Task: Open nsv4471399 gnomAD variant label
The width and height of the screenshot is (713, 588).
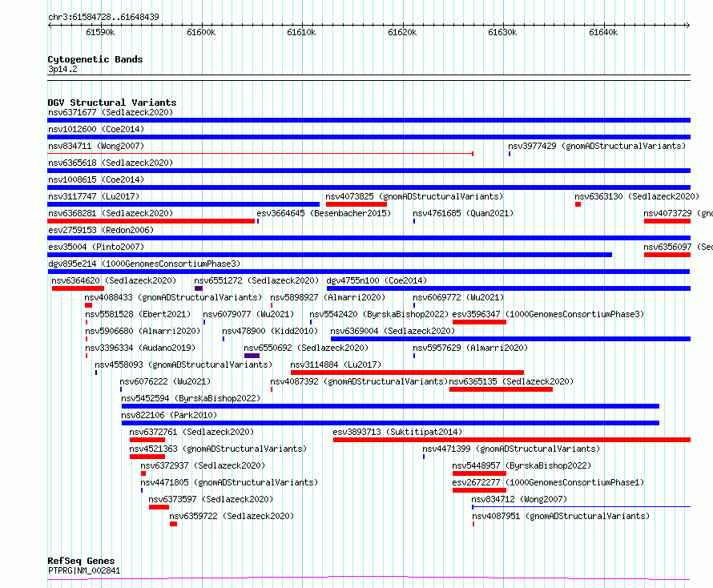Action: 511,449
